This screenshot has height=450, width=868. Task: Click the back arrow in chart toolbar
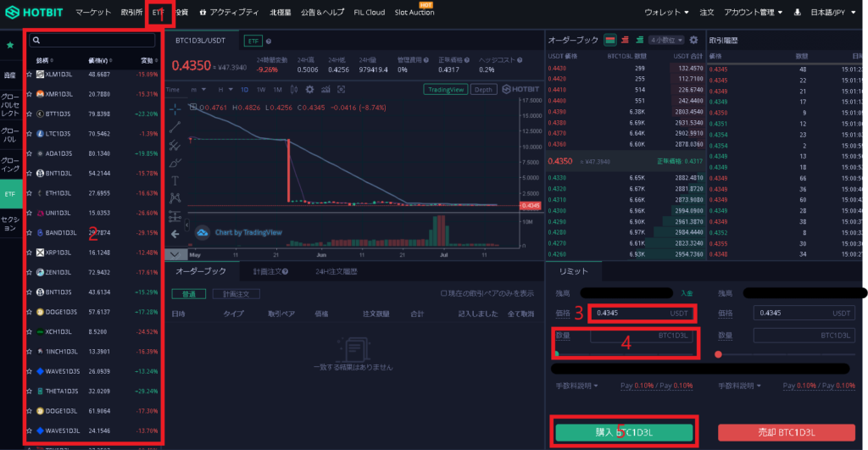(175, 234)
